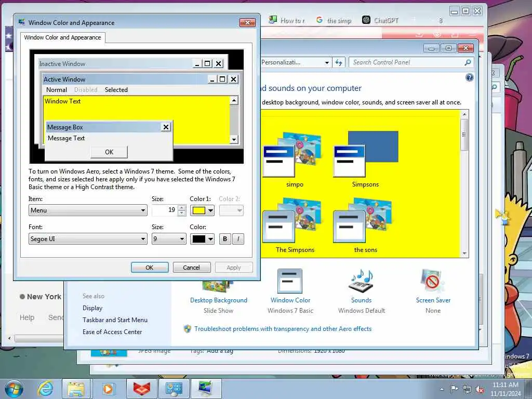
Task: Decrease item size with down spinner arrow
Action: [x=182, y=213]
